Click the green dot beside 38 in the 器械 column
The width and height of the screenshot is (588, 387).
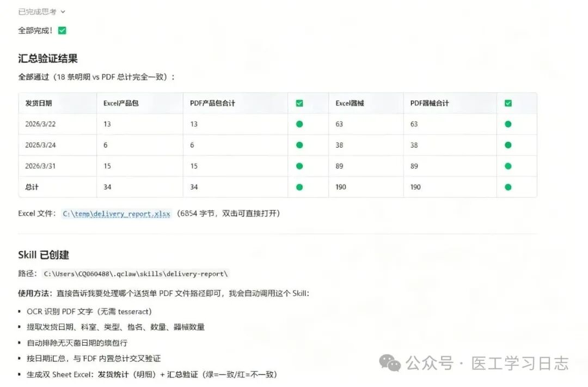pos(508,144)
